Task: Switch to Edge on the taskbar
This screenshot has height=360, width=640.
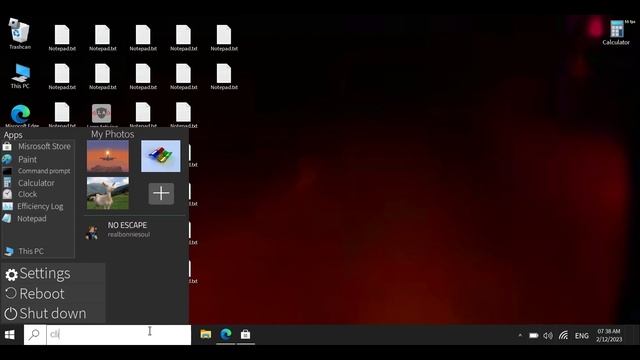Action: tap(226, 334)
